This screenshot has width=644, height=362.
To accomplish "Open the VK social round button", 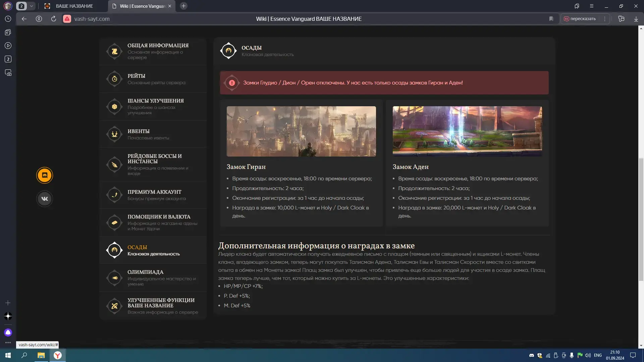I will [45, 199].
